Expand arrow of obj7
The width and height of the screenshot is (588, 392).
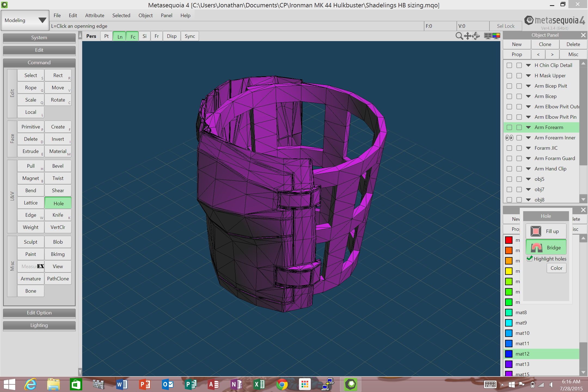point(528,189)
